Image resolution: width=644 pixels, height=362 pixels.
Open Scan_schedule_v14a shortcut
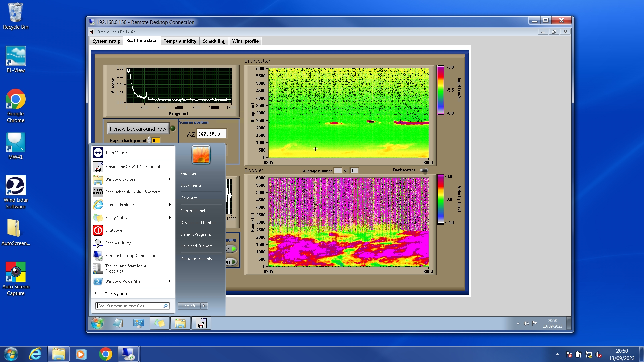[x=132, y=192]
